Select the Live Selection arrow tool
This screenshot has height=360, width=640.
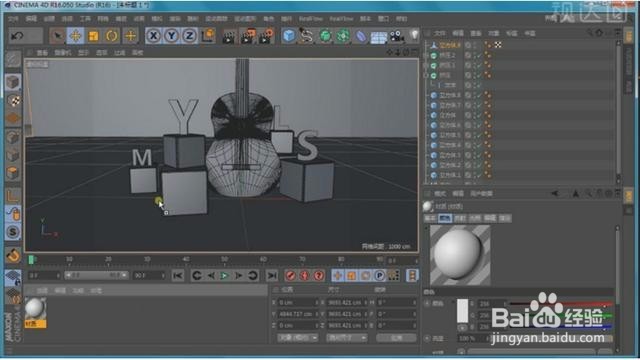[58, 36]
